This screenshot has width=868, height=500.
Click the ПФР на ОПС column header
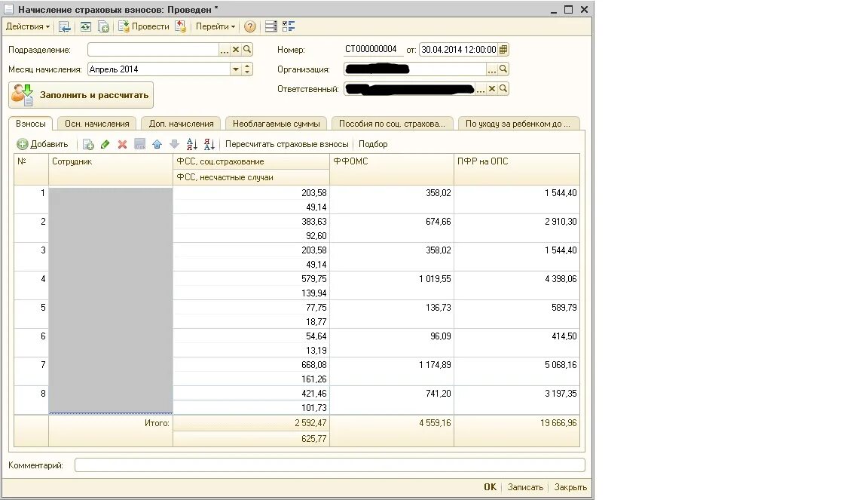517,169
